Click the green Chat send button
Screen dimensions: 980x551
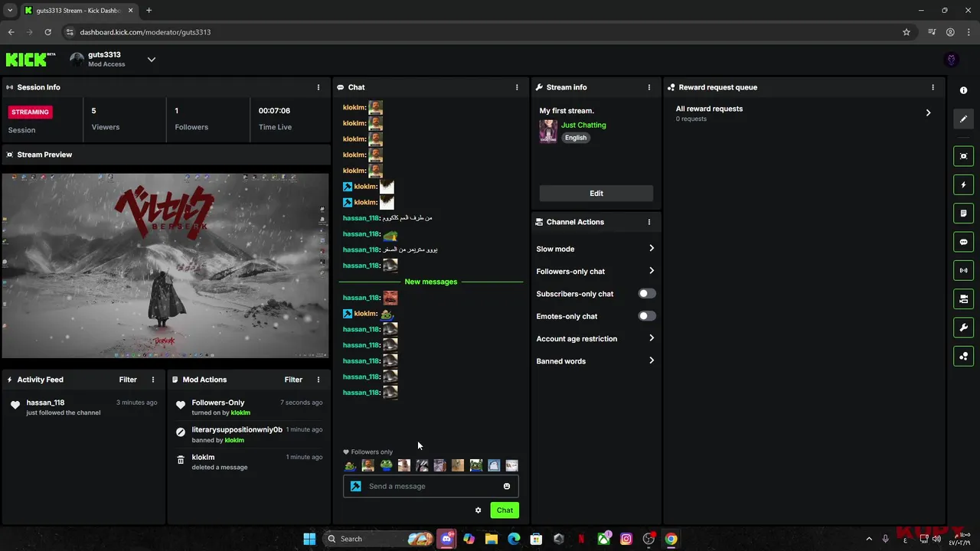click(x=505, y=510)
